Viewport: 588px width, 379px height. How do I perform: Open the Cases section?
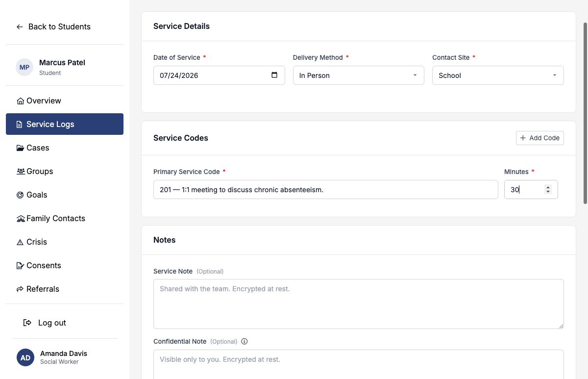point(65,148)
